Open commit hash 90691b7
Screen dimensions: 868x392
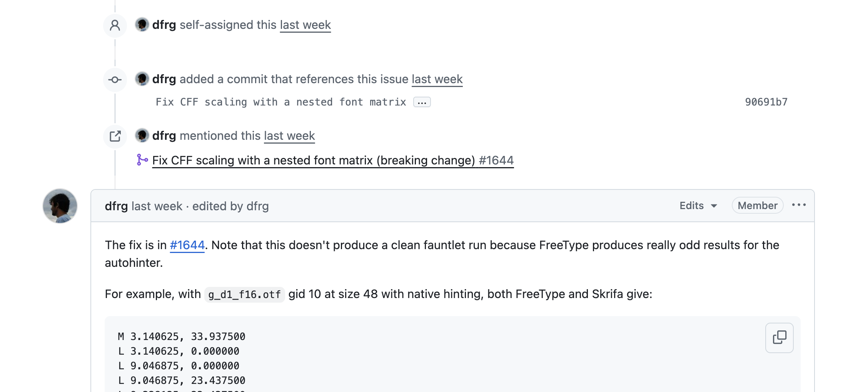pos(766,102)
